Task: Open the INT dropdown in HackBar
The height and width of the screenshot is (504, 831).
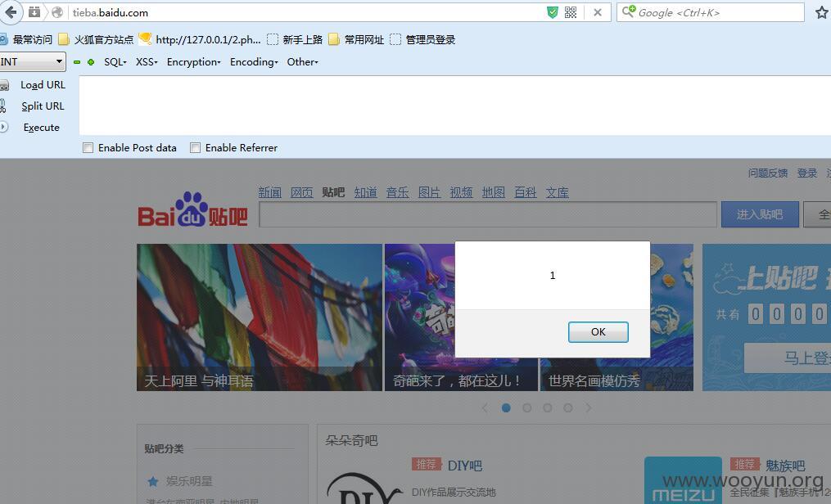Action: click(33, 62)
